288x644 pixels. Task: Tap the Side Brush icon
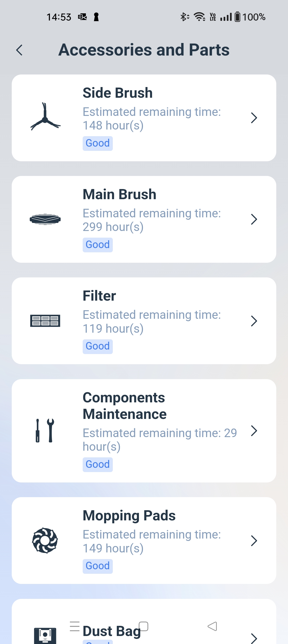[x=45, y=117]
